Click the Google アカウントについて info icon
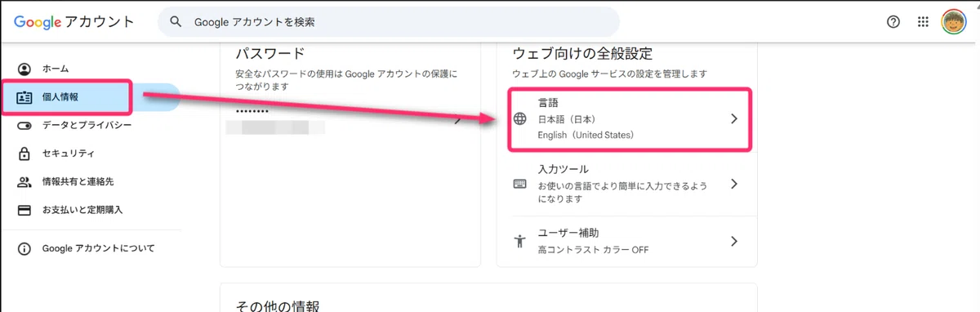980x312 pixels. coord(24,248)
